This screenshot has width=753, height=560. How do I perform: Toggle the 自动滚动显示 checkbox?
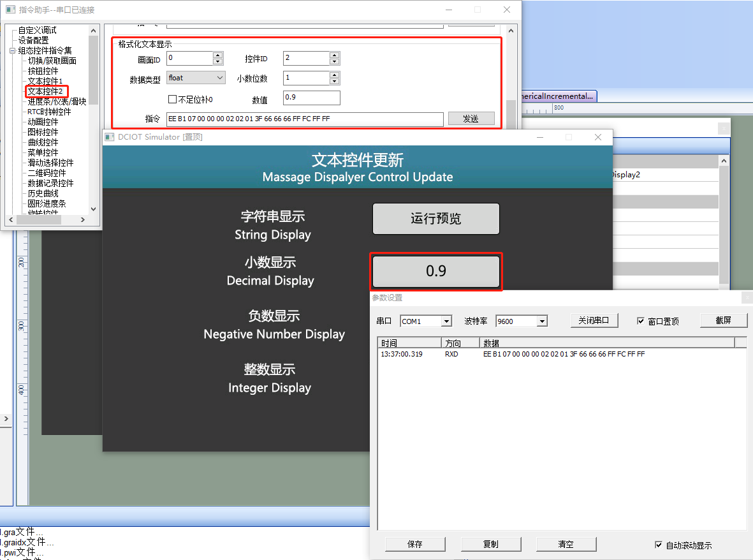[x=659, y=545]
